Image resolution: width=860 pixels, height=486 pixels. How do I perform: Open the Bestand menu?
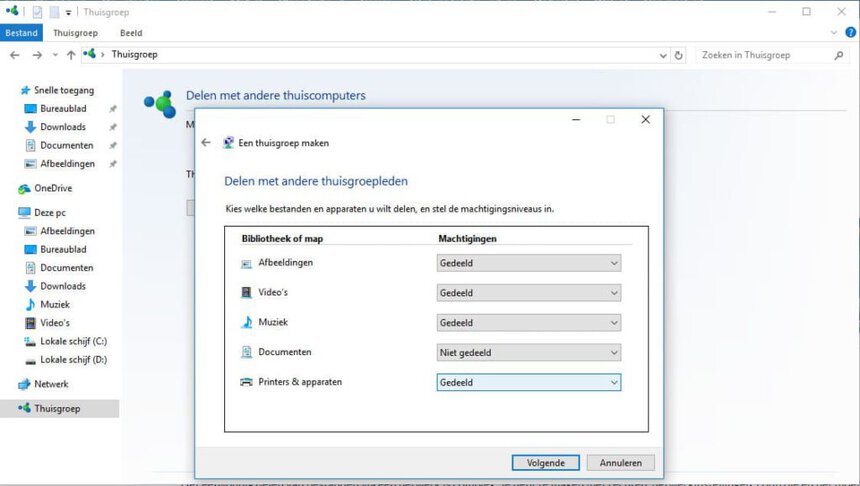pos(21,33)
